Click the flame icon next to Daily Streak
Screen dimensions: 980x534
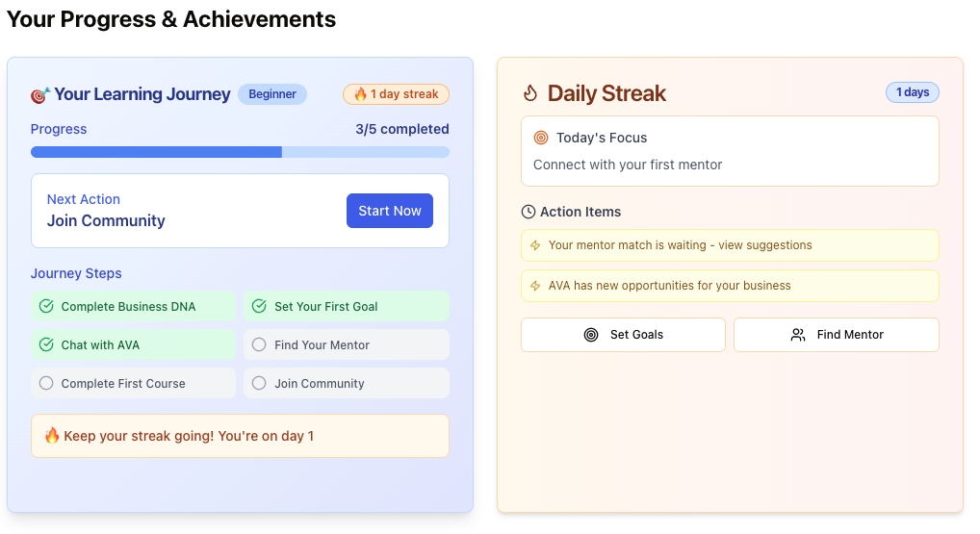point(530,93)
